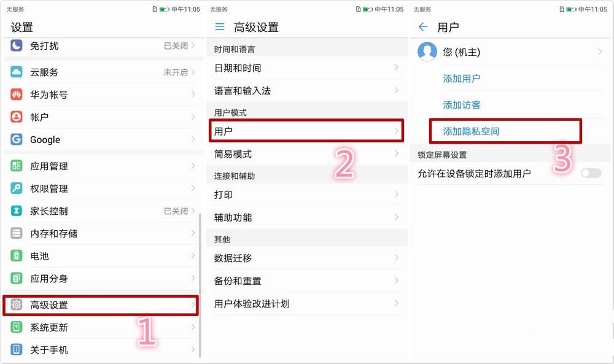This screenshot has width=614, height=364.
Task: Go back using the arrow beside 用户
Action: coord(423,26)
